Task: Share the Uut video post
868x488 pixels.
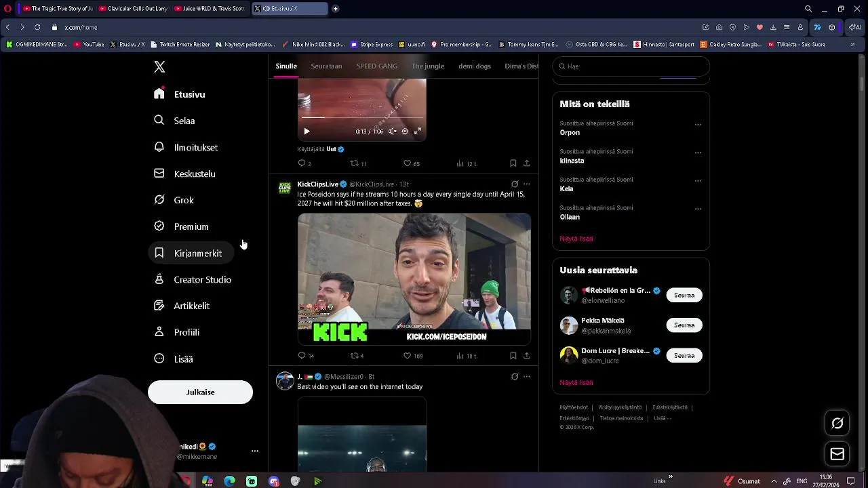Action: click(x=527, y=163)
